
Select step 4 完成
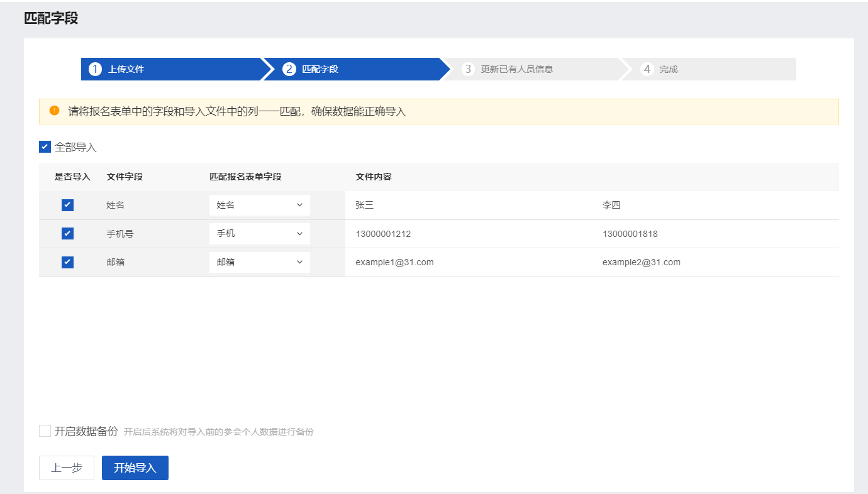(709, 69)
